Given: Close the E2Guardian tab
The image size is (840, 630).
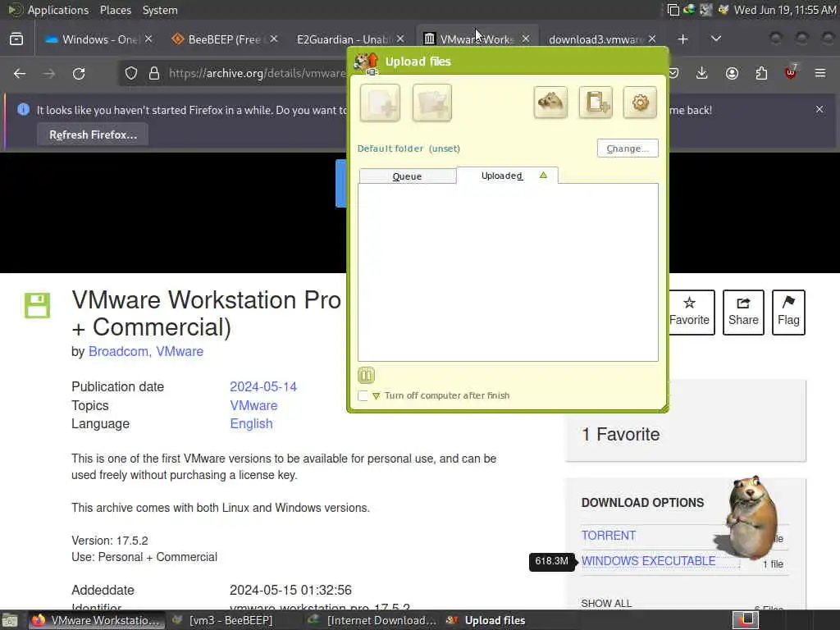Looking at the screenshot, I should pos(400,39).
